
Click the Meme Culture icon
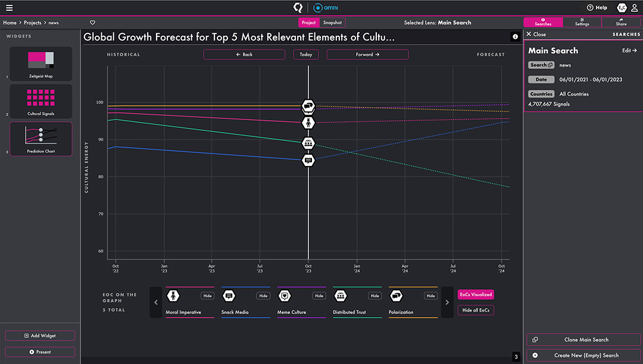[285, 296]
